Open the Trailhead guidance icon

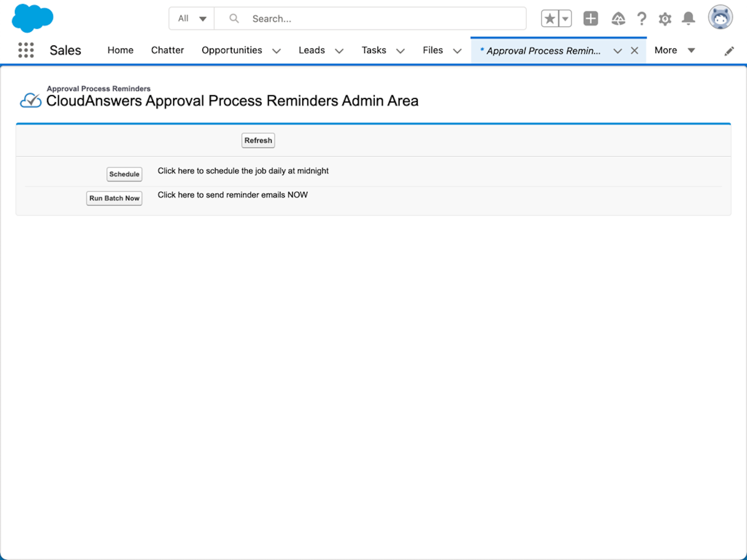(618, 19)
